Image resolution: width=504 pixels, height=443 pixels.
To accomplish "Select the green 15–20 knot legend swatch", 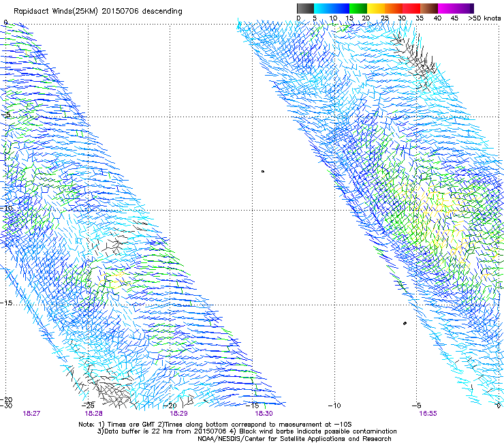I will click(358, 8).
